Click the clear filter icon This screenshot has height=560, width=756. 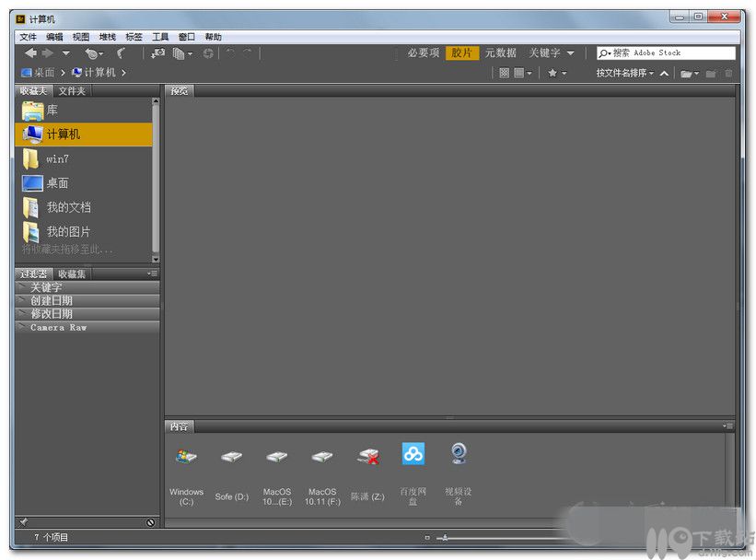[150, 522]
